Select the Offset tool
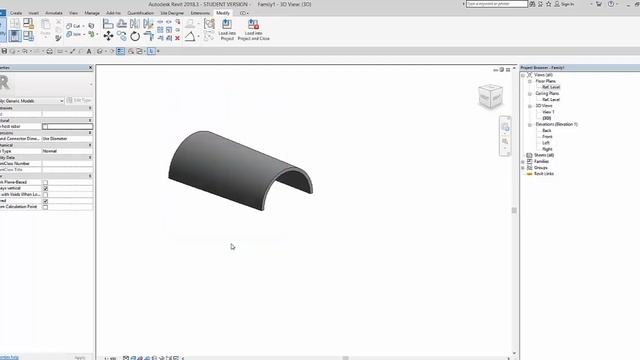 point(122,24)
